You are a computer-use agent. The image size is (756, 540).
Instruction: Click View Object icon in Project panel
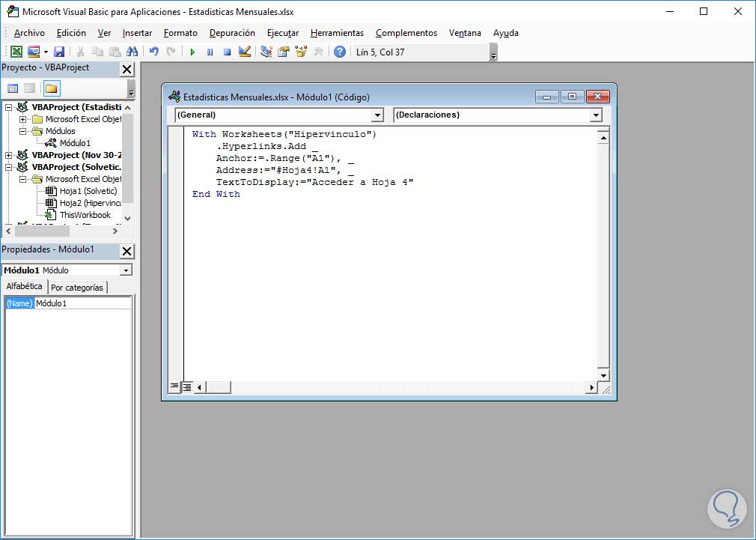[x=30, y=88]
